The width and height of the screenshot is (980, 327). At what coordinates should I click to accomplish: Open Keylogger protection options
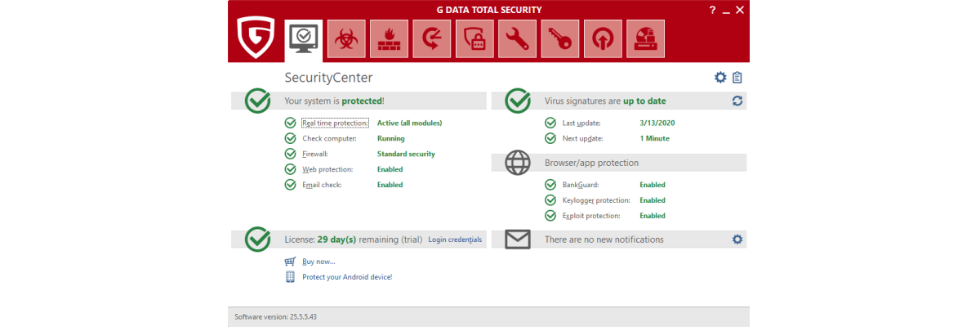click(x=596, y=200)
